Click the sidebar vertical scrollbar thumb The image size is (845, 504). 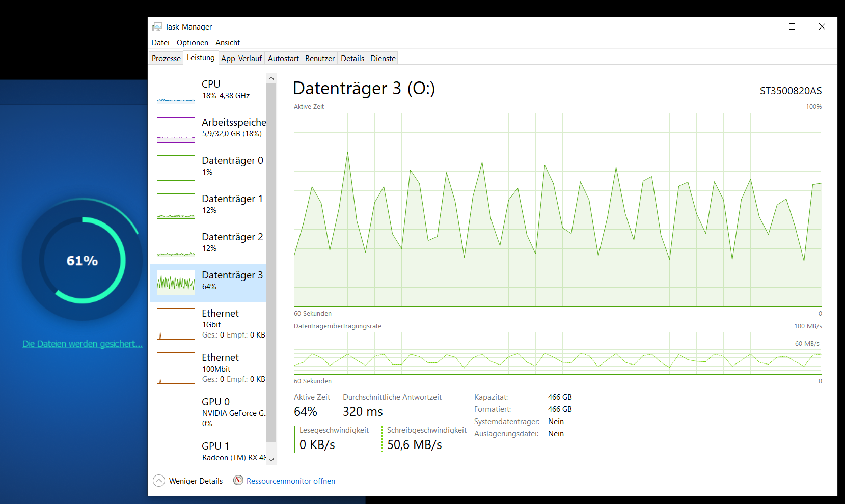[271, 263]
